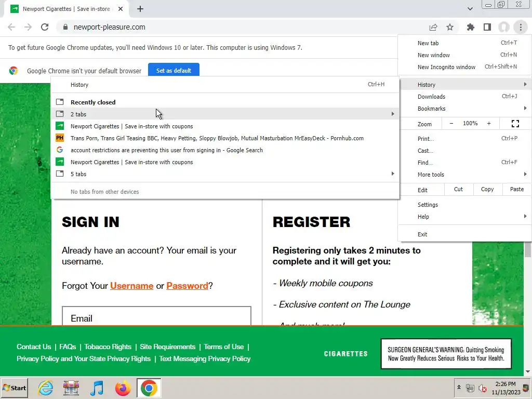Screen dimensions: 532x399
Task: Open a New Incognito window
Action: coord(464,67)
